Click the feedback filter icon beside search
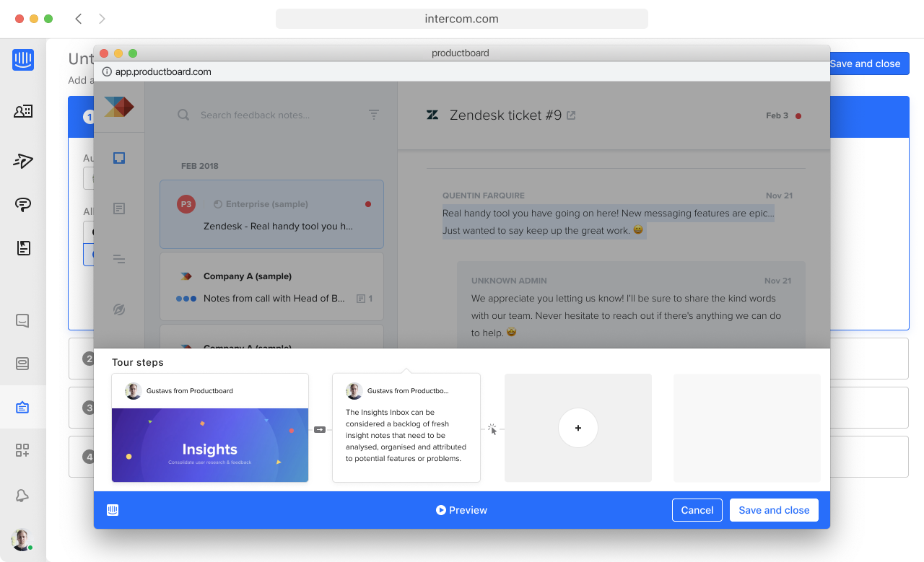The width and height of the screenshot is (924, 562). (x=374, y=115)
